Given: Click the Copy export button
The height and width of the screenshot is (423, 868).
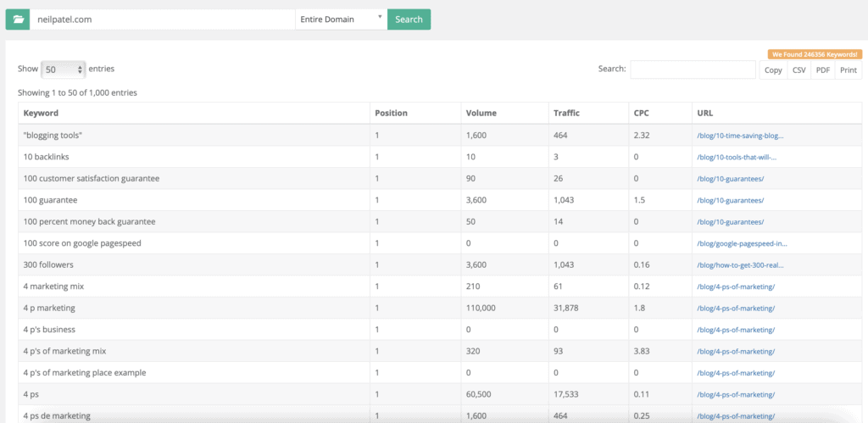Looking at the screenshot, I should tap(773, 70).
